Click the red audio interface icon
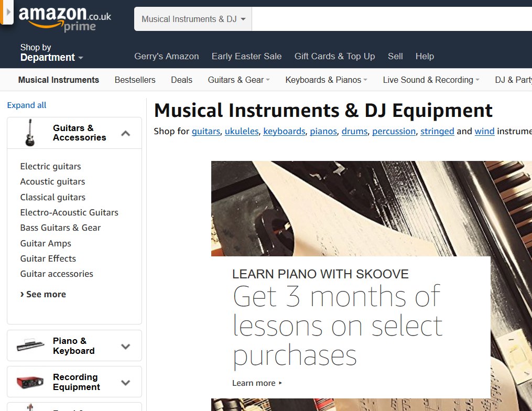 30,382
